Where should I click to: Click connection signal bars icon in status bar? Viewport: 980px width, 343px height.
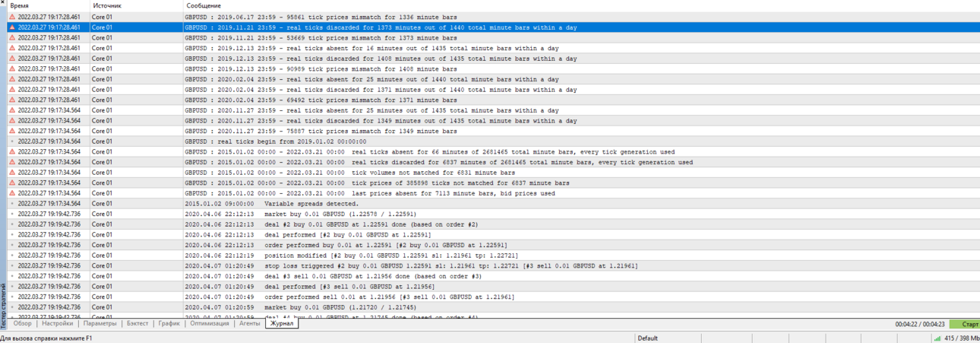tap(937, 338)
